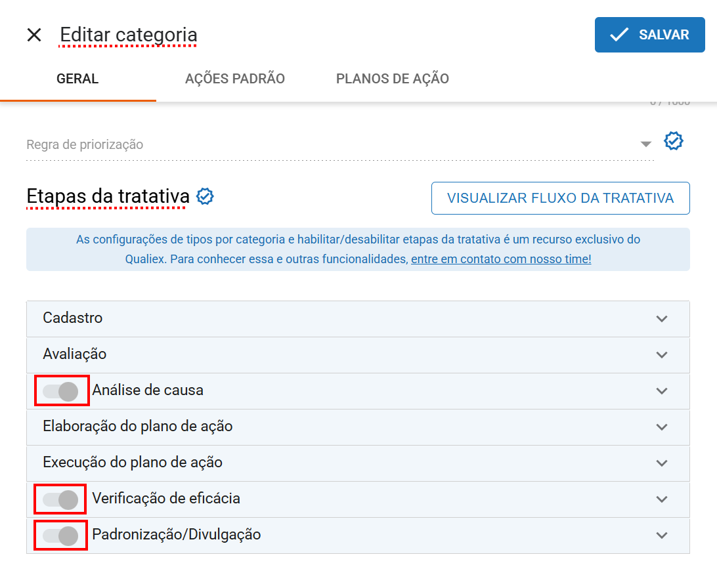Open the PLANOS DE AÇÃO tab
The height and width of the screenshot is (588, 717).
393,79
